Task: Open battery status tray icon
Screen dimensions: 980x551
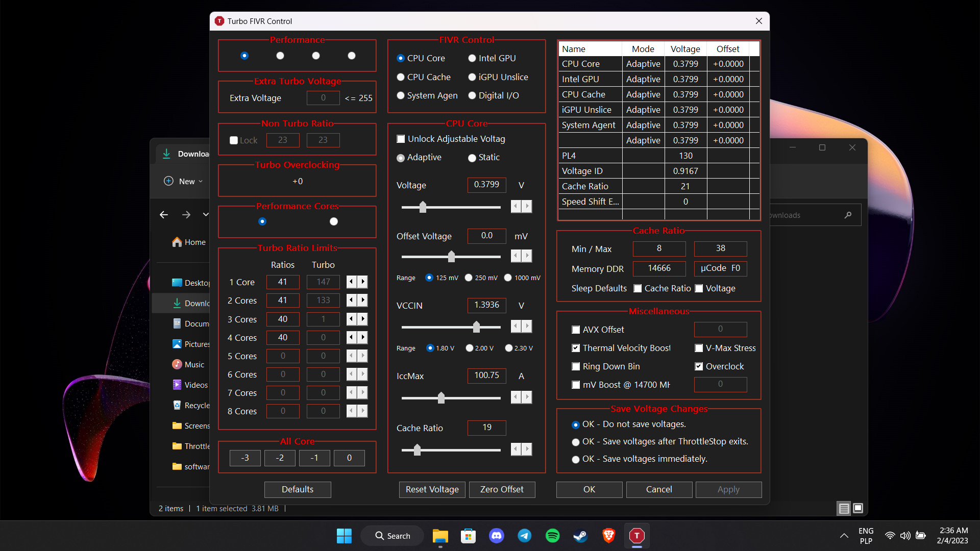Action: [921, 536]
